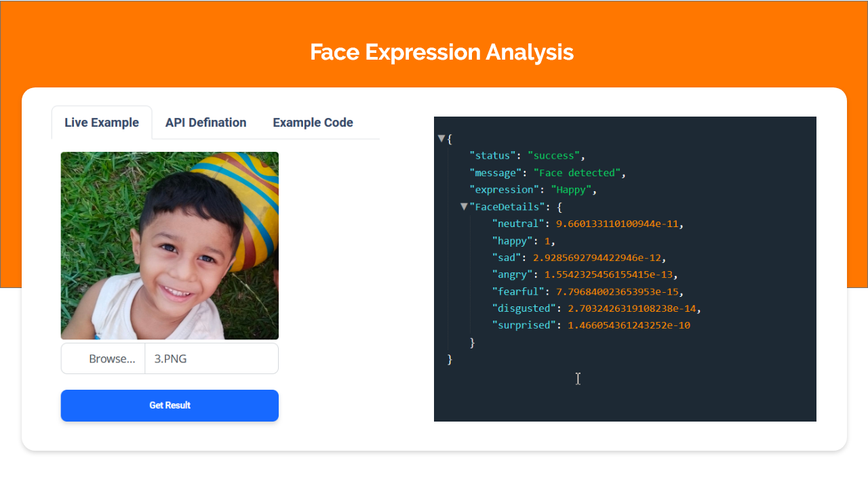Collapse the root JSON object triangle

(x=441, y=138)
